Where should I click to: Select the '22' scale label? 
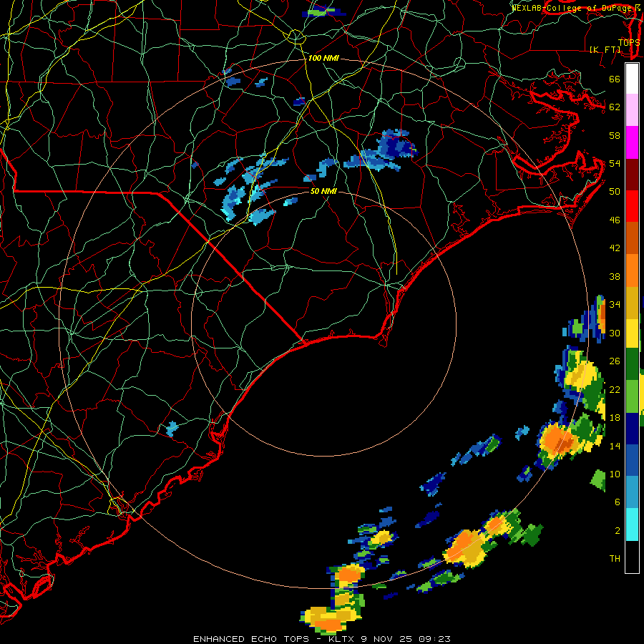click(615, 389)
